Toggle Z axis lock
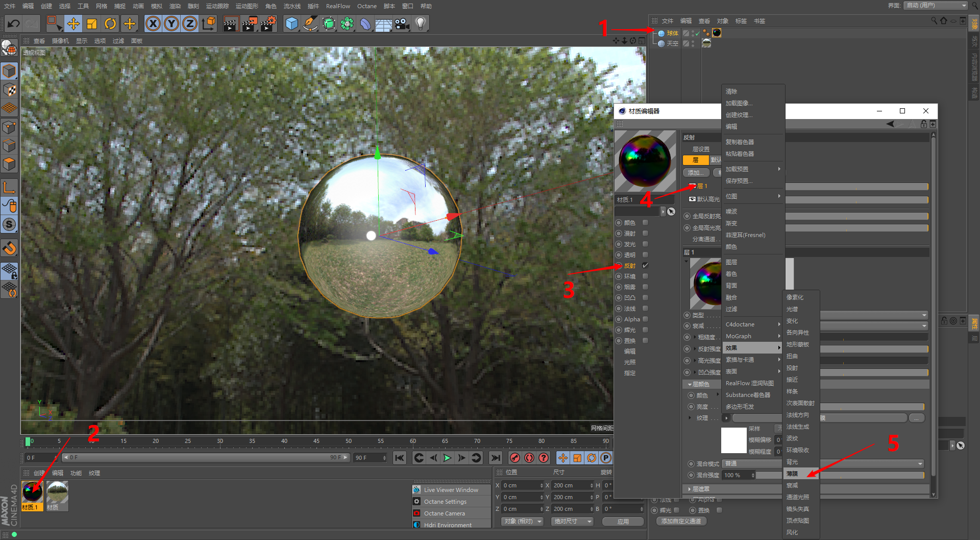Screen dimensions: 980x540 point(190,24)
